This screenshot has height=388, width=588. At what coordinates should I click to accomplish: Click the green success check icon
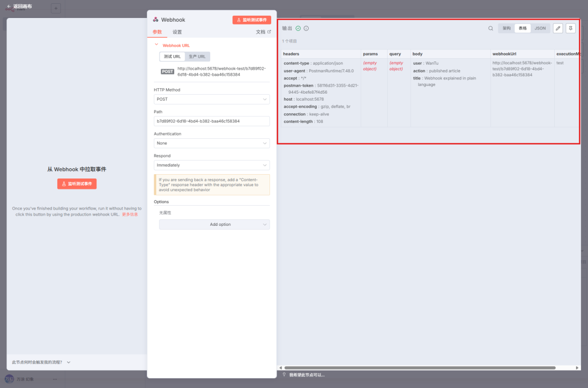(298, 28)
